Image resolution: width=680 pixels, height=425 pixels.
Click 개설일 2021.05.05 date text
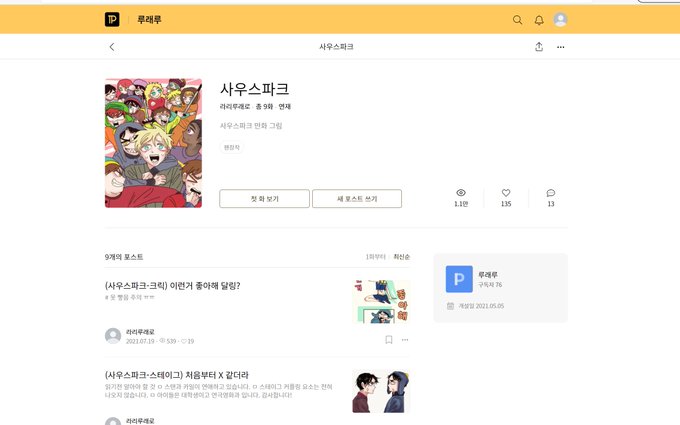coord(481,306)
